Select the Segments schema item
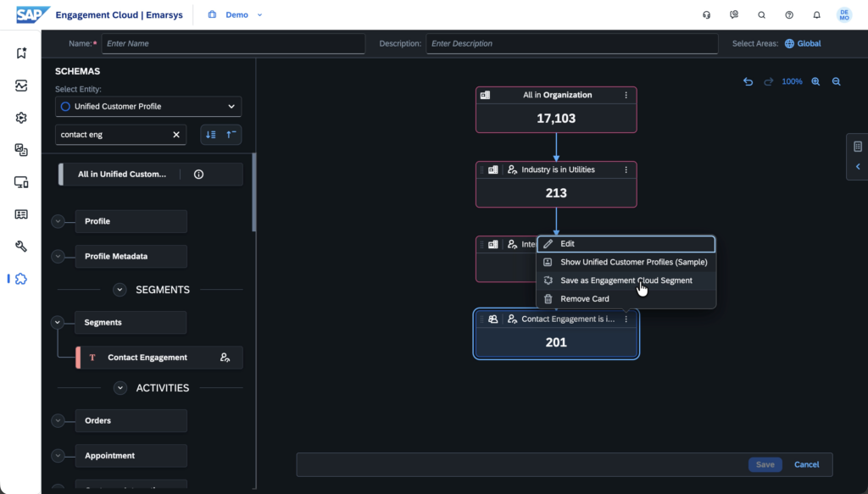The height and width of the screenshot is (494, 868). pos(131,323)
